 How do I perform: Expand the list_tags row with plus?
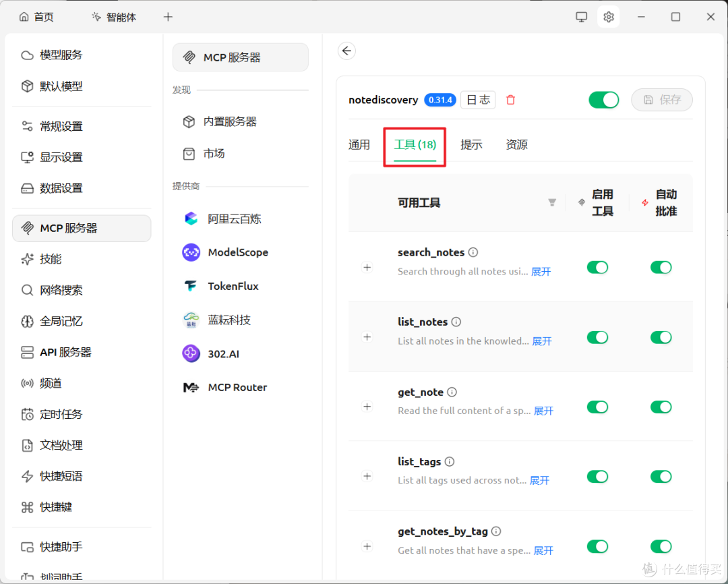(367, 477)
